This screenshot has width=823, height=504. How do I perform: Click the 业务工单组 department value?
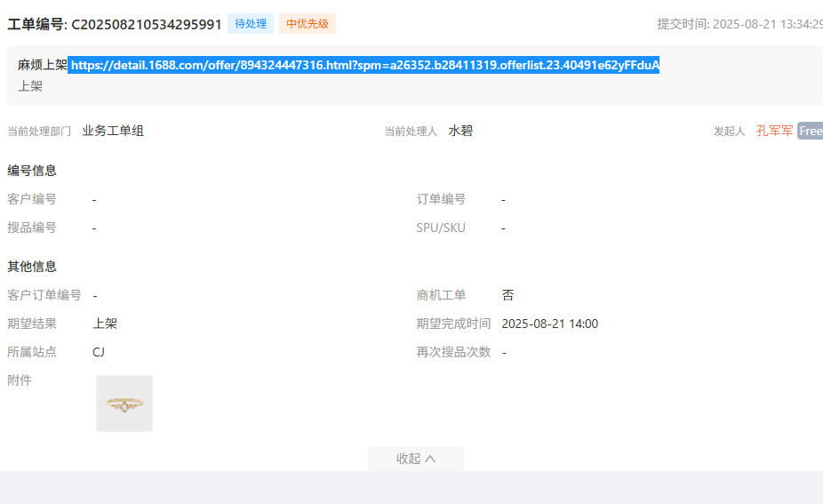tap(113, 131)
